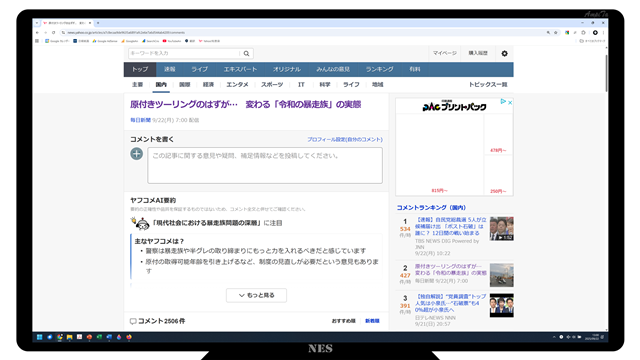Click the search magnifier icon
The width and height of the screenshot is (640, 360).
pyautogui.click(x=246, y=53)
